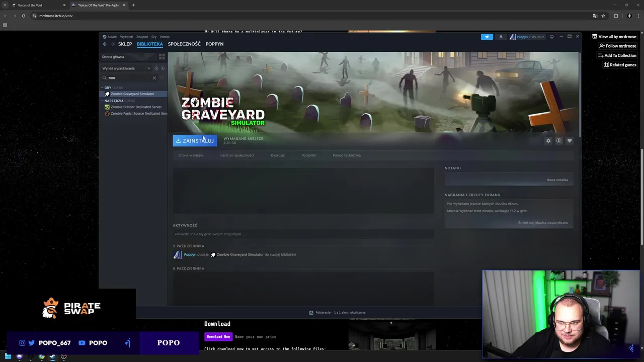Viewport: 644px width, 362px height.
Task: Click the purple Download Now button
Action: [218, 337]
